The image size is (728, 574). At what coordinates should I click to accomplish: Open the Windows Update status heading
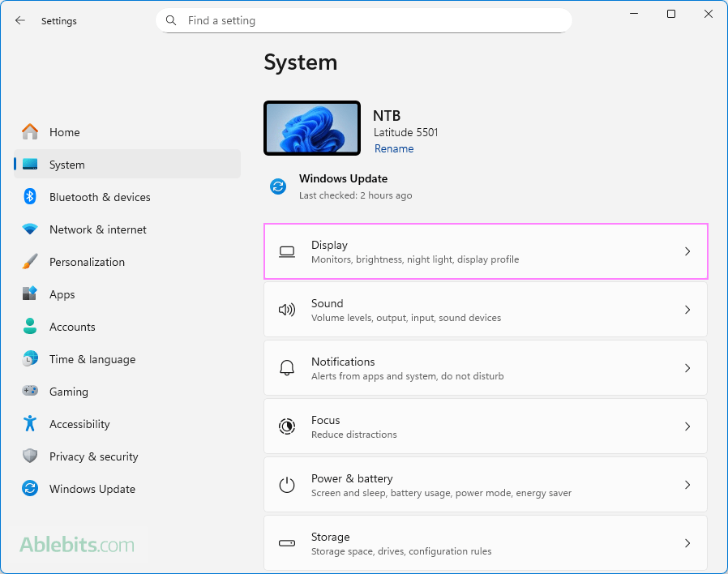[343, 179]
